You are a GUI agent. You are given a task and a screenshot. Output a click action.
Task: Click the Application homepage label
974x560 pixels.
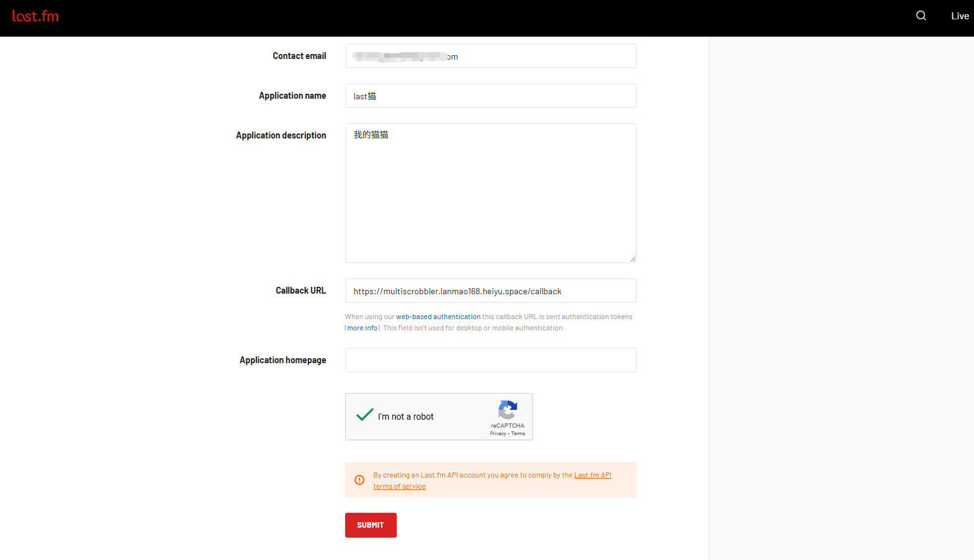coord(283,360)
